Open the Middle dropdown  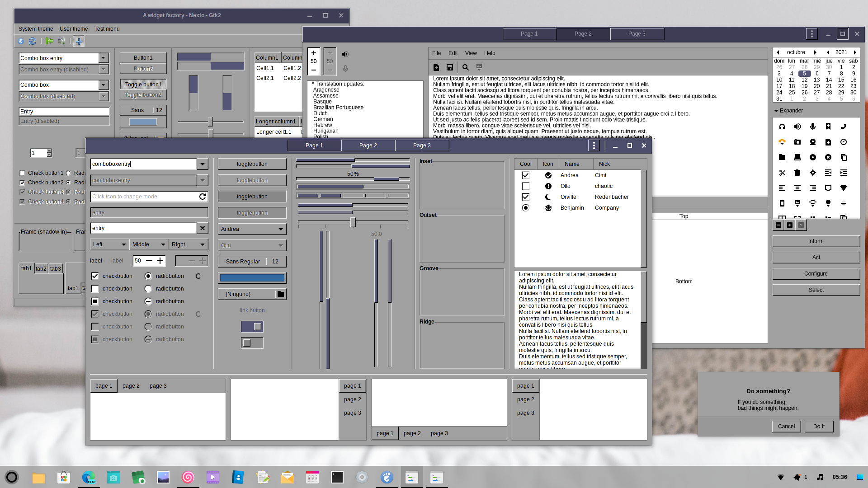pos(149,244)
